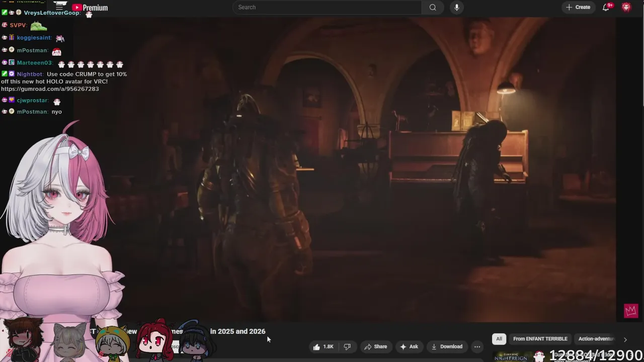
Task: Click the Nightbot username in chat
Action: (x=30, y=74)
